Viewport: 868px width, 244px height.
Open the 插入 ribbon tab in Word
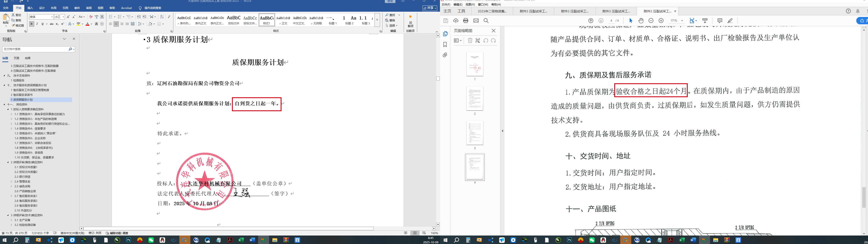(30, 8)
